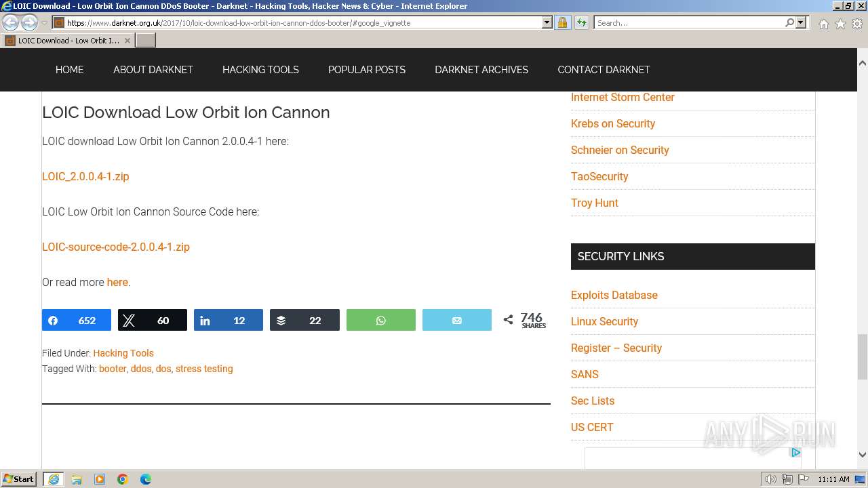
Task: Open the Windows Start menu
Action: (x=19, y=479)
